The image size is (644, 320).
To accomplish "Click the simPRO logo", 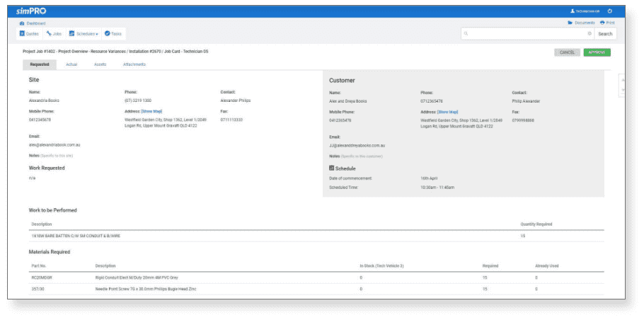I will click(x=31, y=11).
